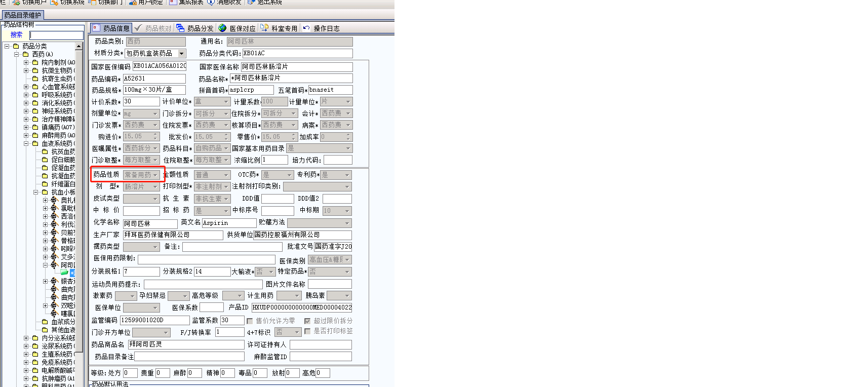Click the 抗贫血药 folder icon in tree
This screenshot has height=387, width=868.
tap(45, 151)
